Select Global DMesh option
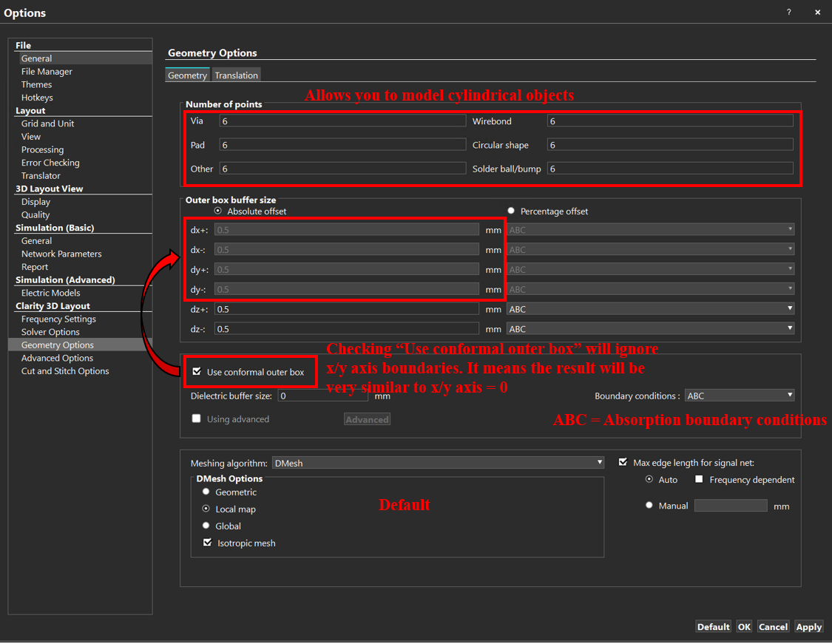 [x=206, y=526]
